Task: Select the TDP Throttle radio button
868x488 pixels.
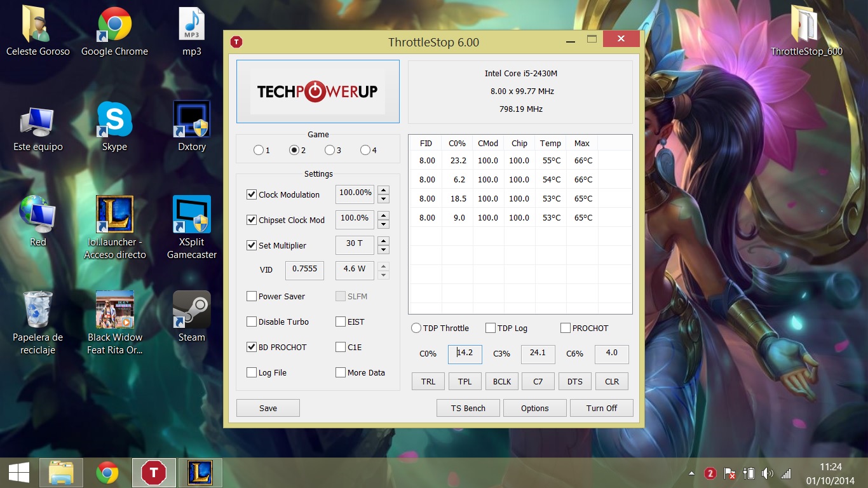Action: click(x=416, y=328)
